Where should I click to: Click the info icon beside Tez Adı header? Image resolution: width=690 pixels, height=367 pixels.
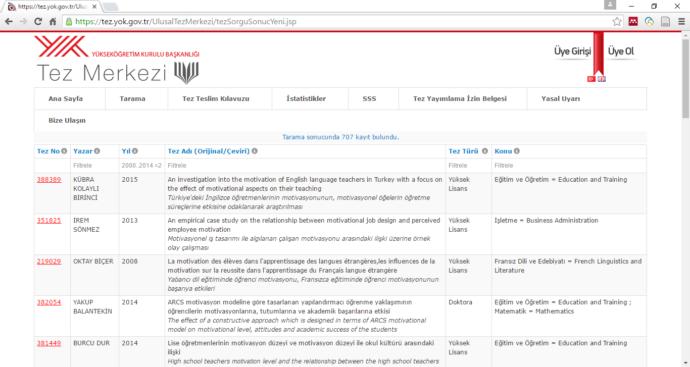tap(254, 151)
